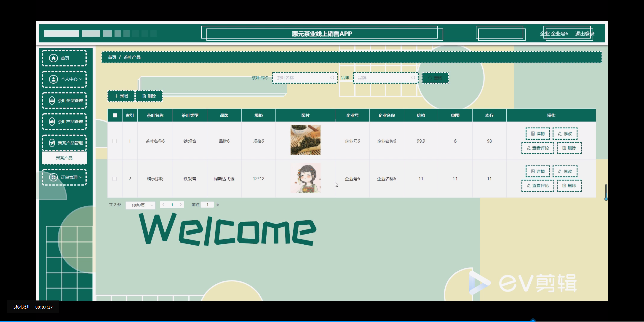Click the home icon in the sidebar
Viewport: 644px width, 322px height.
(x=53, y=58)
